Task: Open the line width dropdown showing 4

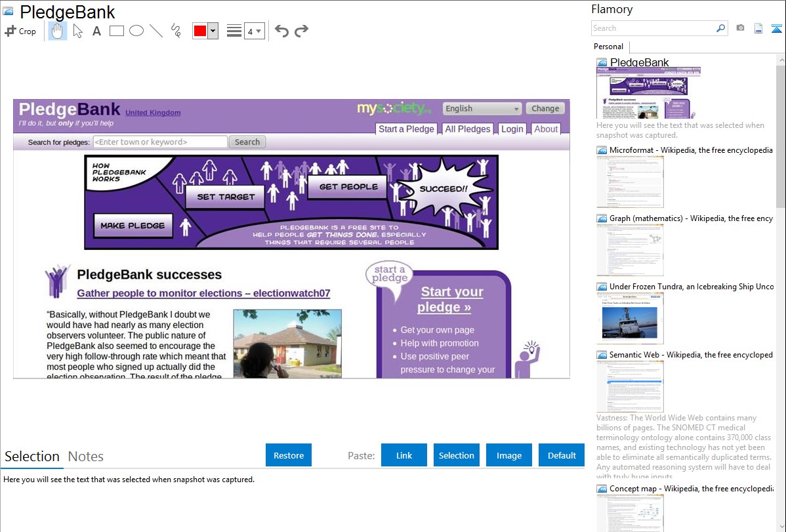Action: click(255, 31)
